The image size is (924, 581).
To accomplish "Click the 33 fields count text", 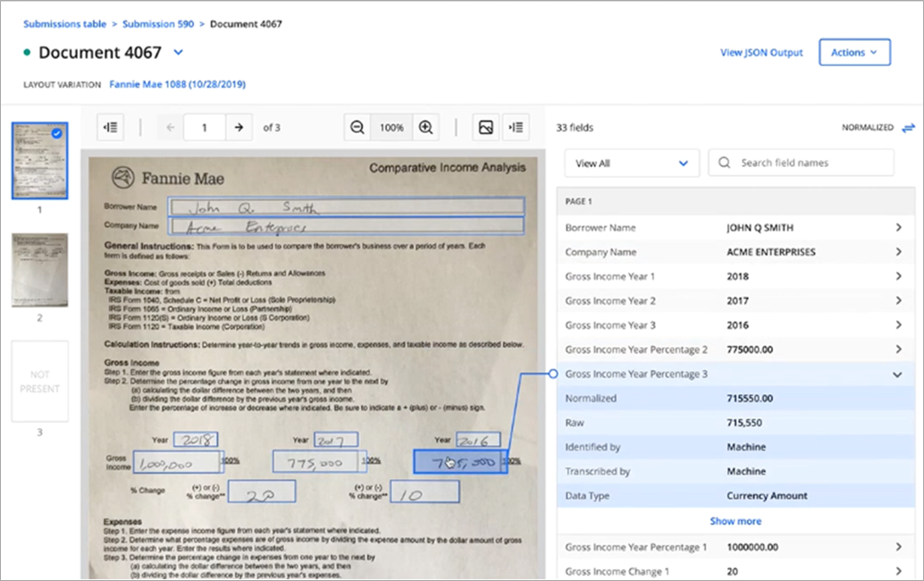I will [x=575, y=127].
